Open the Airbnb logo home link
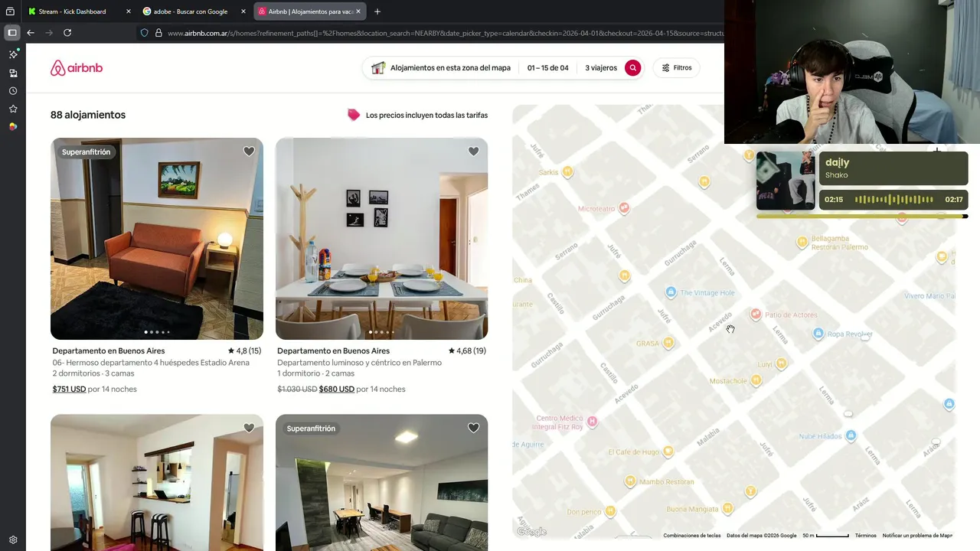 click(77, 68)
